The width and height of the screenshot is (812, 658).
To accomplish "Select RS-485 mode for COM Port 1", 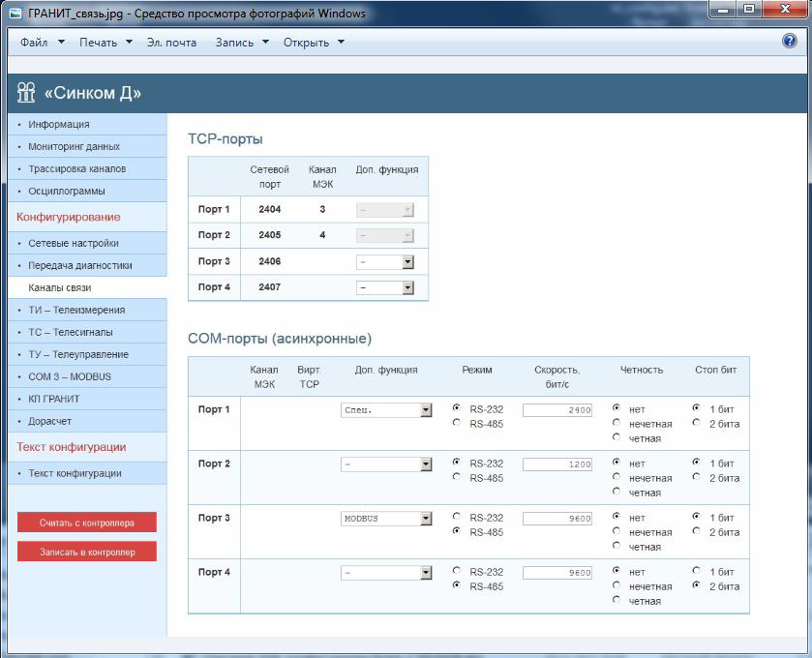I will point(456,424).
